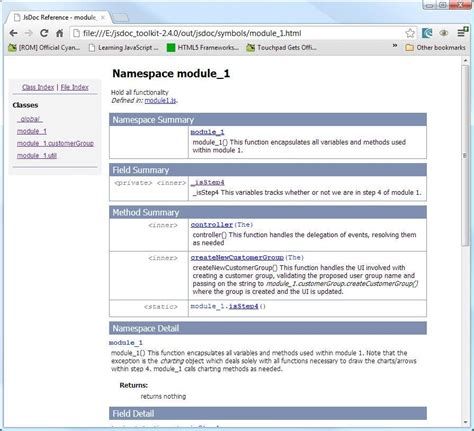Click the Namespace Detail section header

point(268,328)
